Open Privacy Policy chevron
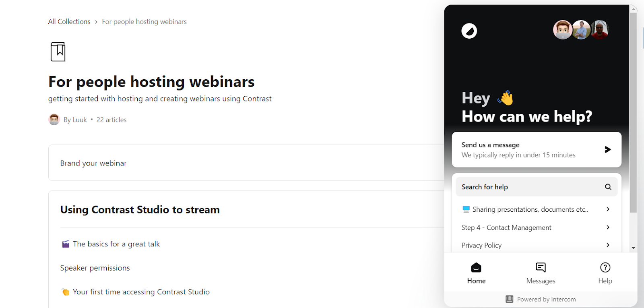The height and width of the screenshot is (308, 644). [608, 245]
